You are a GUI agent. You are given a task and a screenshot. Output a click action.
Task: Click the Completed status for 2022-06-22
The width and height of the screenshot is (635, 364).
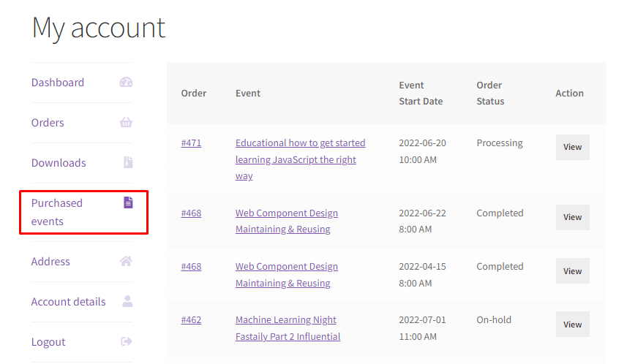click(500, 213)
